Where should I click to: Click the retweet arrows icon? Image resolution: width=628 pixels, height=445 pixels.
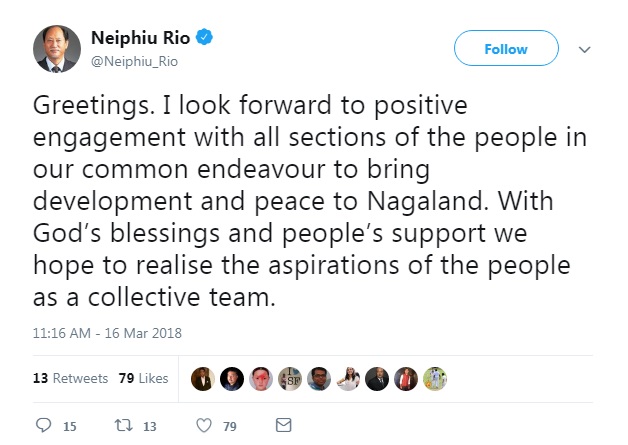pos(123,425)
